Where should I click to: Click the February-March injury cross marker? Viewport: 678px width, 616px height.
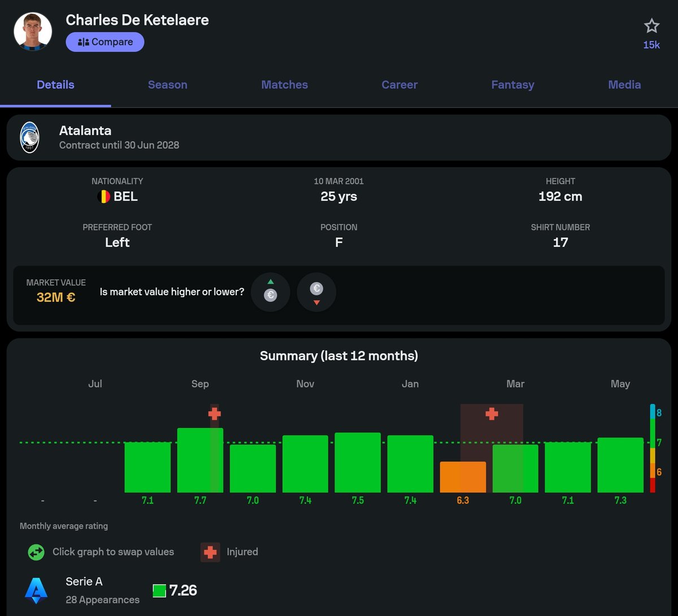(x=492, y=414)
